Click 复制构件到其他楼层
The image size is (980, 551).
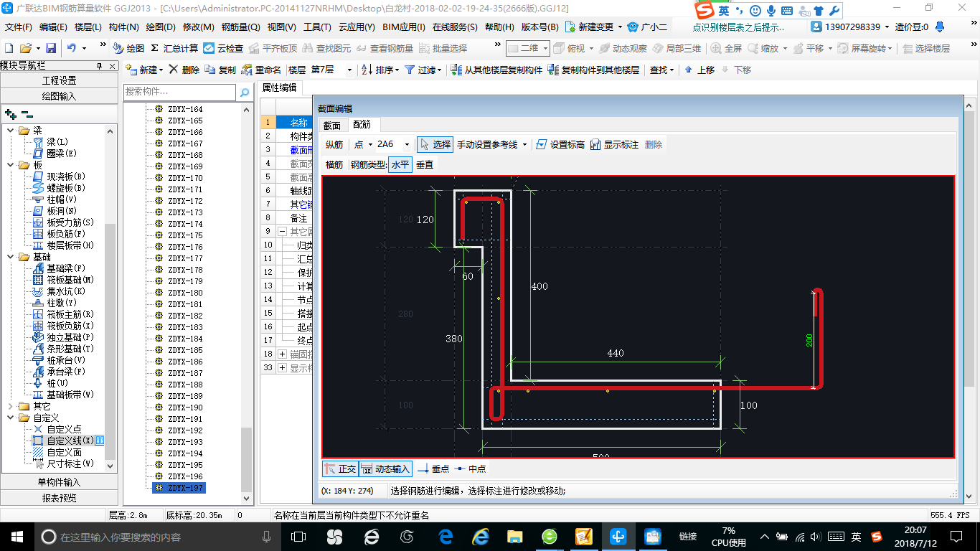tap(593, 70)
